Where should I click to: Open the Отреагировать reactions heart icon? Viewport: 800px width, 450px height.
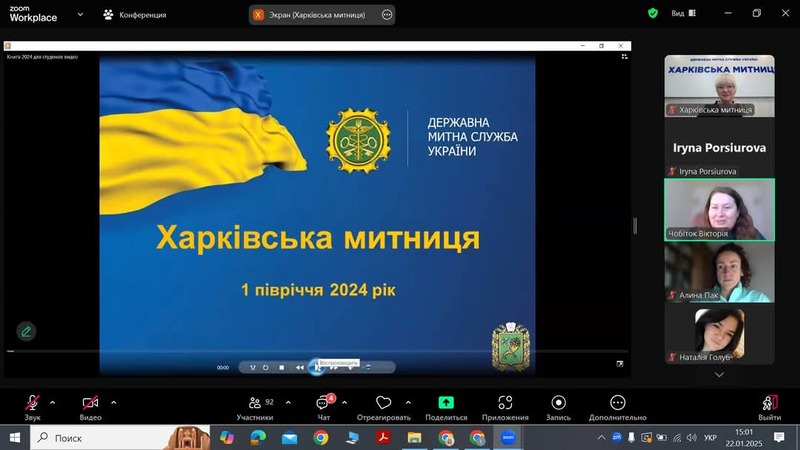point(383,403)
